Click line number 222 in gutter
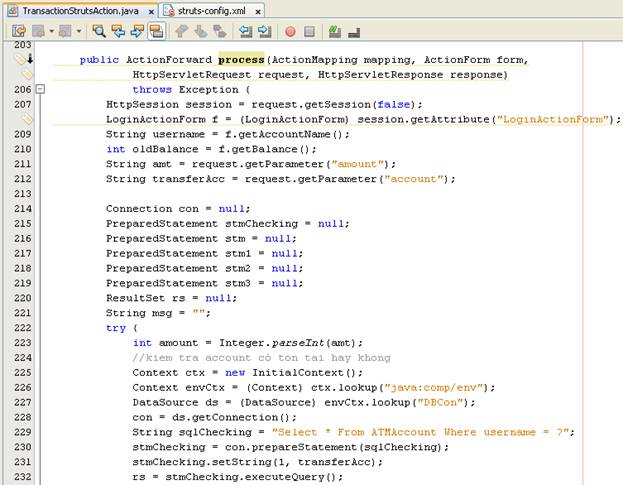 tap(22, 328)
